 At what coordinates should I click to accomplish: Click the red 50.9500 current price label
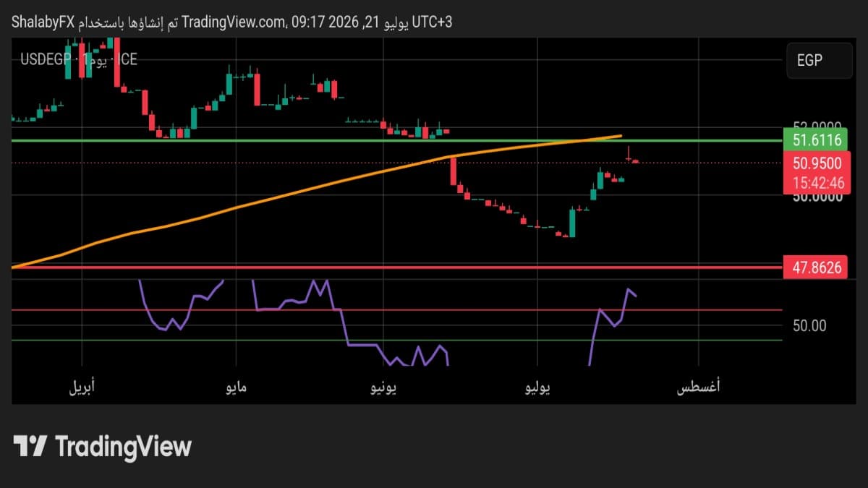[817, 163]
